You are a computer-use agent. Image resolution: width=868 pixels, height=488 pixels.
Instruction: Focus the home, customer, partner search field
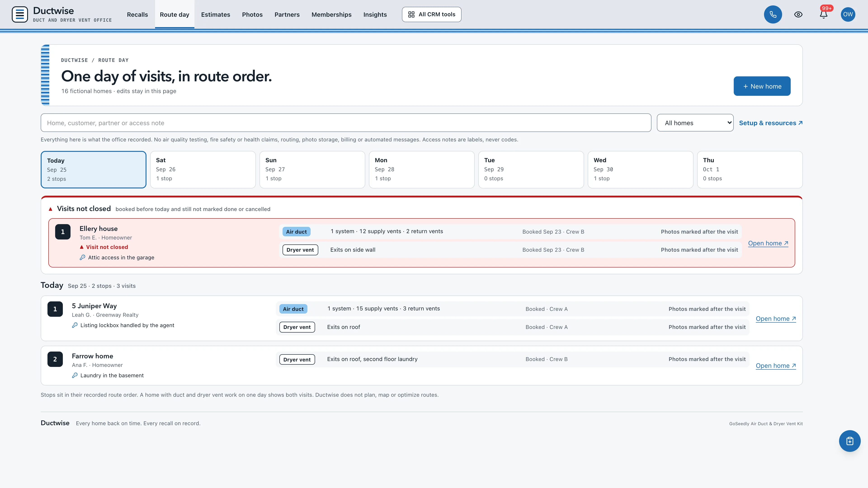346,123
